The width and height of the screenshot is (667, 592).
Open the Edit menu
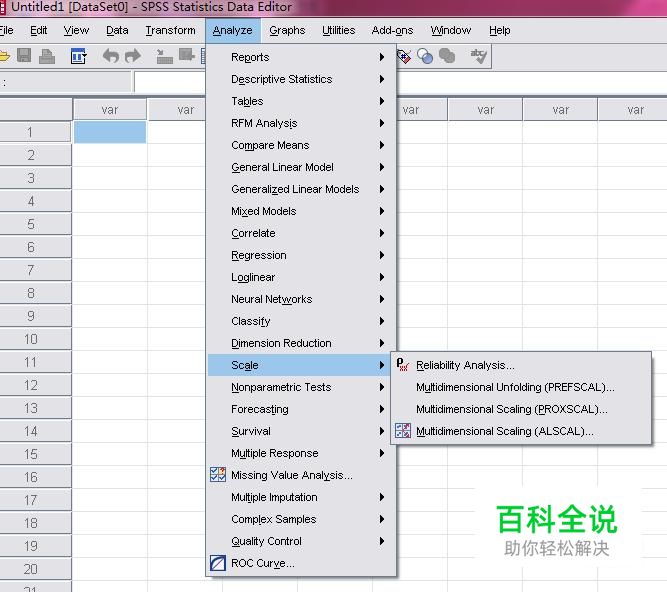(x=39, y=31)
